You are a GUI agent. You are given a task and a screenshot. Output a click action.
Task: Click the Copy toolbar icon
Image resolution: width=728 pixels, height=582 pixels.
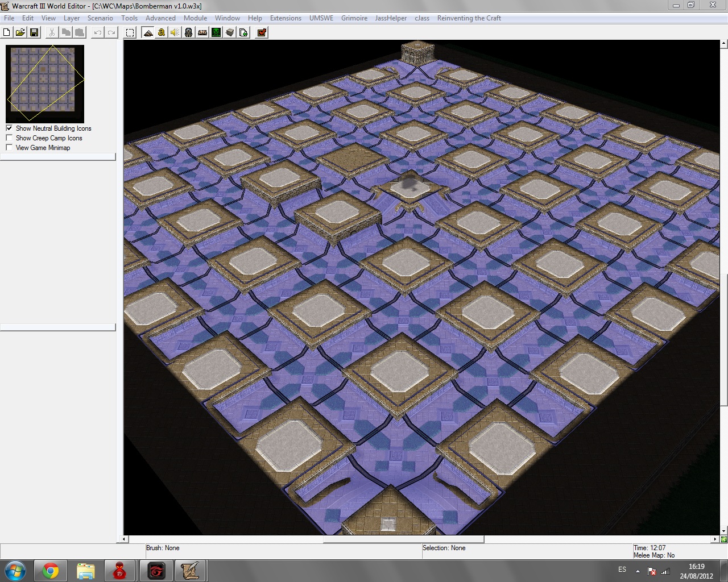tap(66, 32)
